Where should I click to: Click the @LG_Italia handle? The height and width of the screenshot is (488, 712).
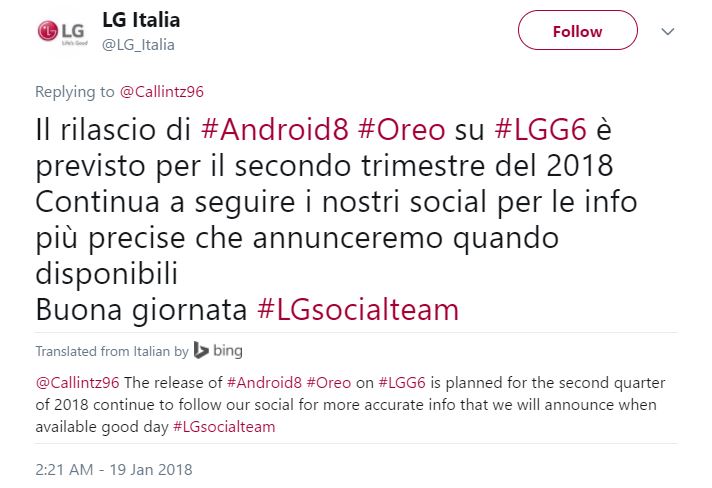pos(138,44)
